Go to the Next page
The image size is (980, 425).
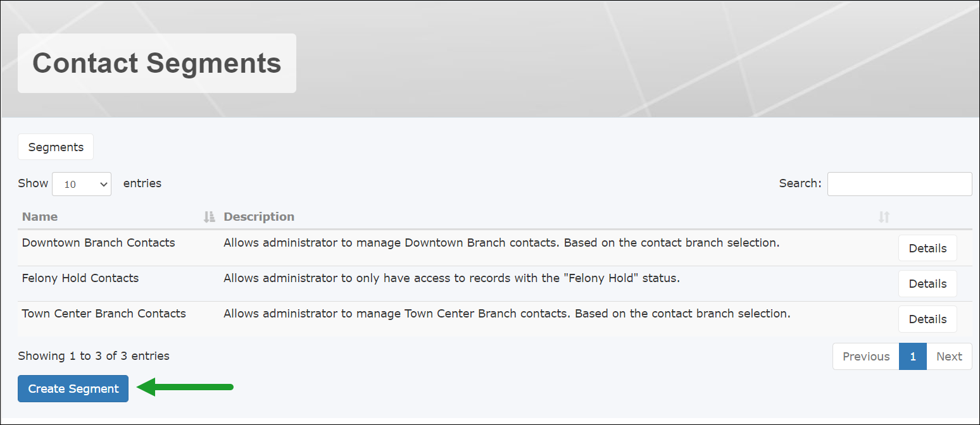pos(949,357)
